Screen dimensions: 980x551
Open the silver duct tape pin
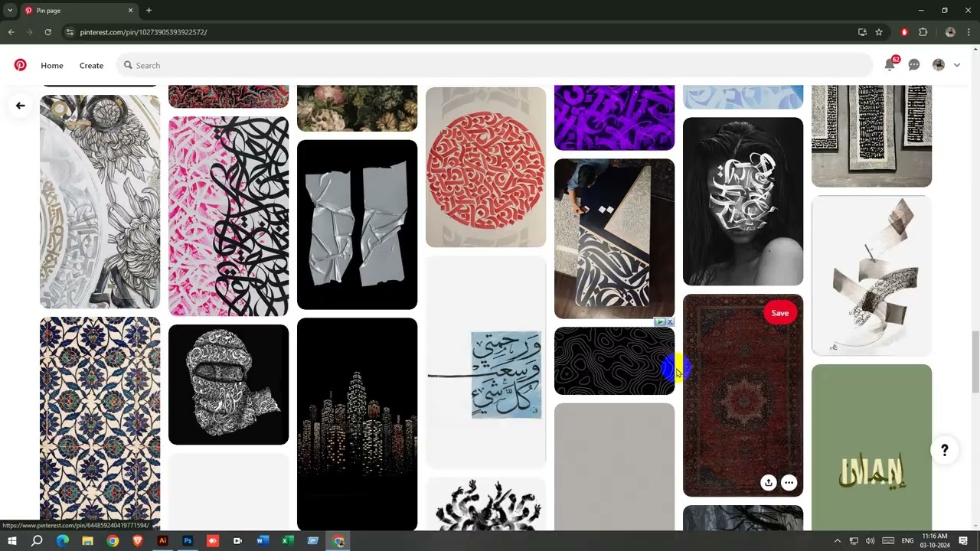point(357,224)
